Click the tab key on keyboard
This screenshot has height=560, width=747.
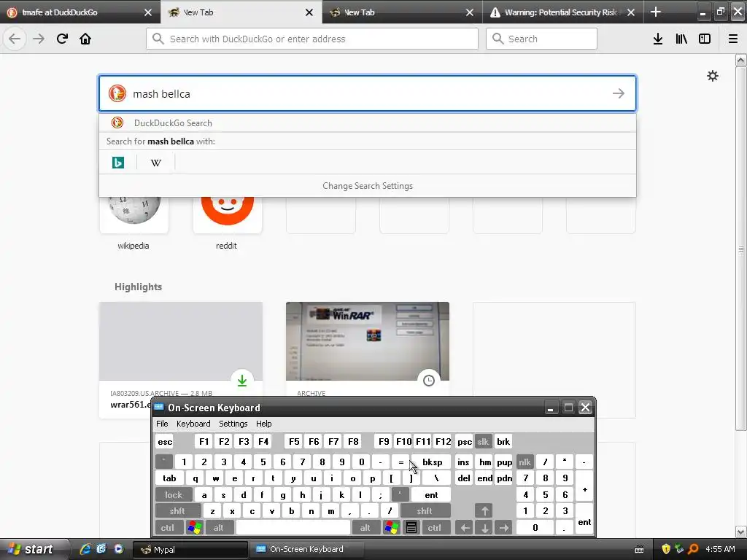(169, 478)
